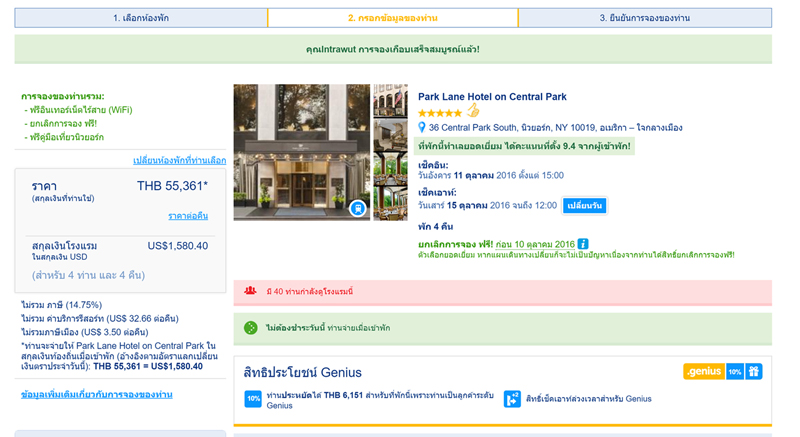Click the blue info icon after cancellation date
This screenshot has width=800, height=437.
[x=583, y=244]
